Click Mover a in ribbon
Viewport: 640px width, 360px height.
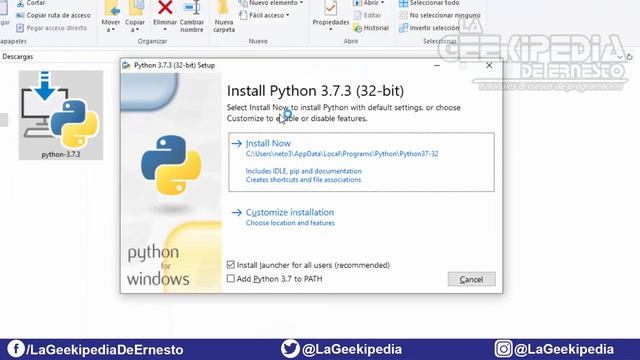point(111,16)
